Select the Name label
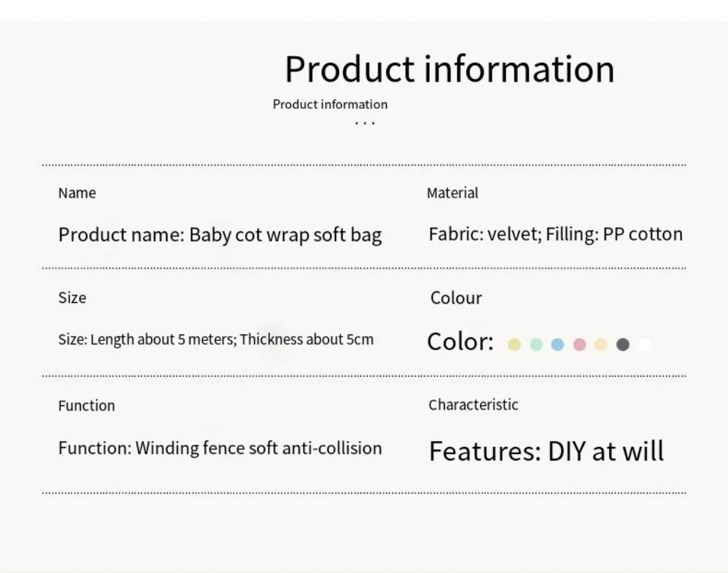The image size is (728, 573). [x=77, y=193]
